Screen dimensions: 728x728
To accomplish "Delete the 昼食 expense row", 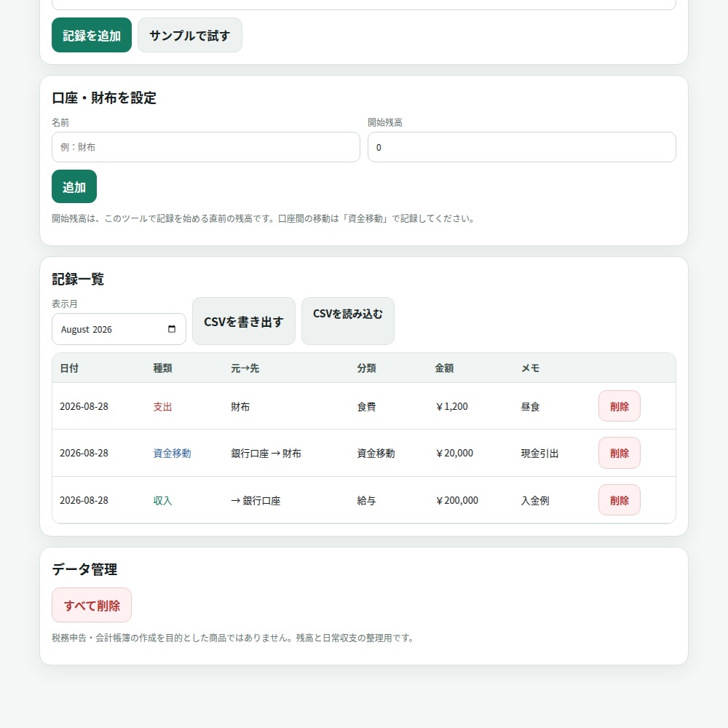I will point(620,406).
